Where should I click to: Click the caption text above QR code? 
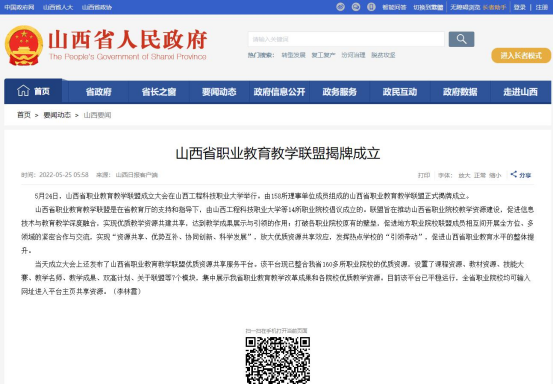pyautogui.click(x=276, y=331)
